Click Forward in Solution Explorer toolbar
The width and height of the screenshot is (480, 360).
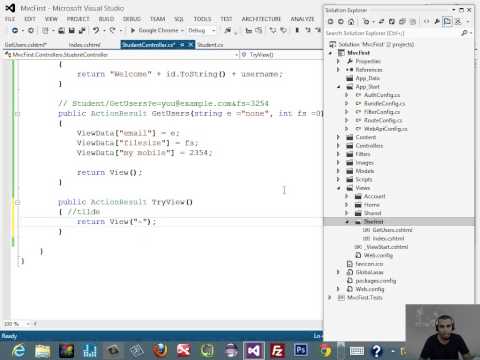341,22
